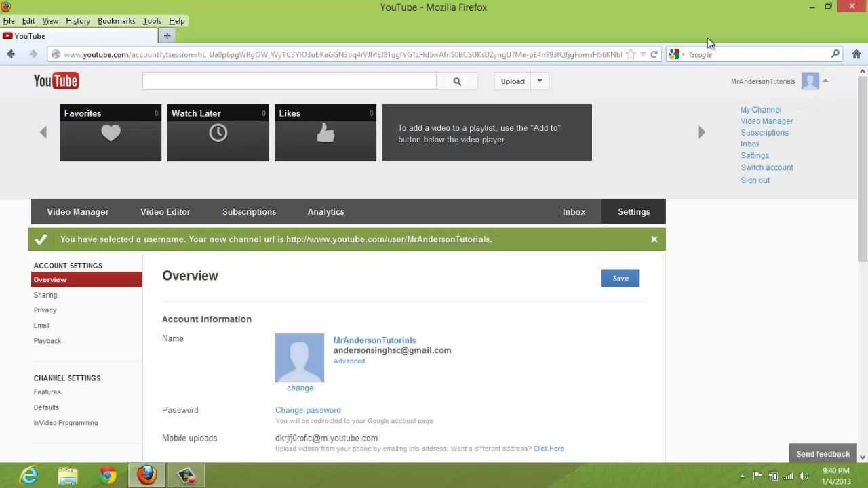Click the blue Save button
Viewport: 868px width, 488px height.
tap(620, 279)
